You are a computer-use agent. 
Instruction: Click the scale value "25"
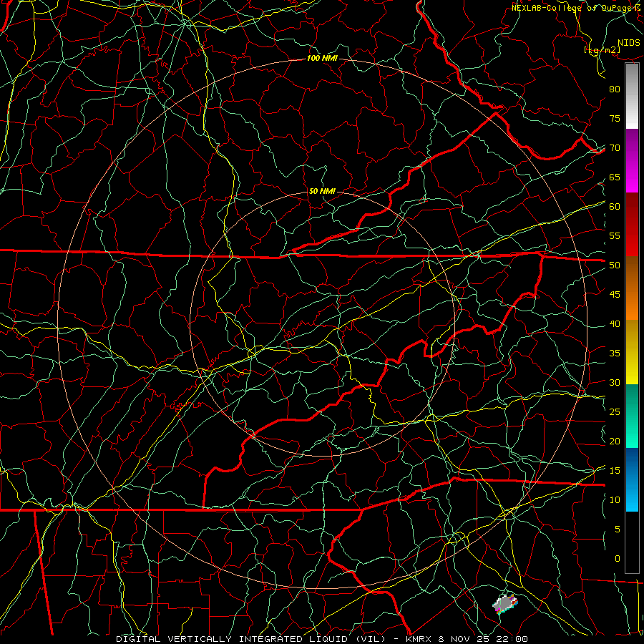(x=615, y=412)
